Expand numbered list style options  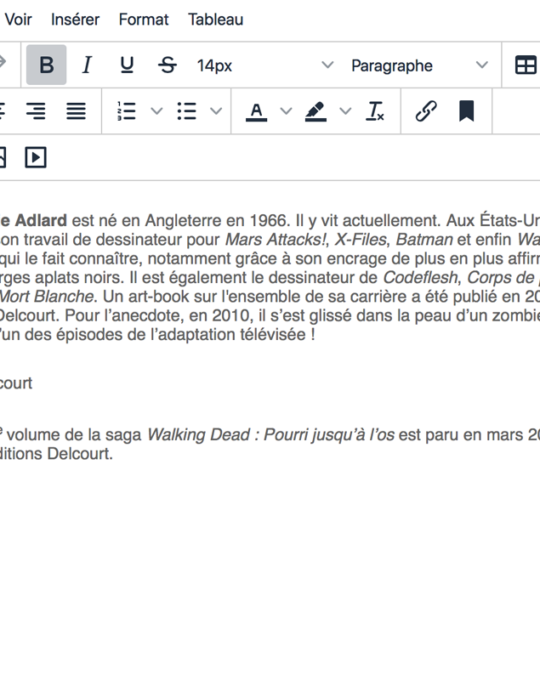tap(156, 111)
